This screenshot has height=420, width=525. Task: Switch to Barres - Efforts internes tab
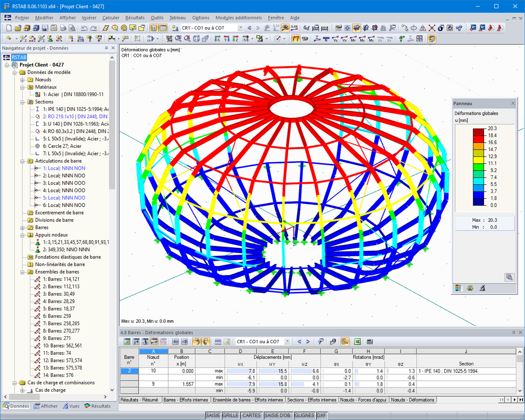pos(186,400)
